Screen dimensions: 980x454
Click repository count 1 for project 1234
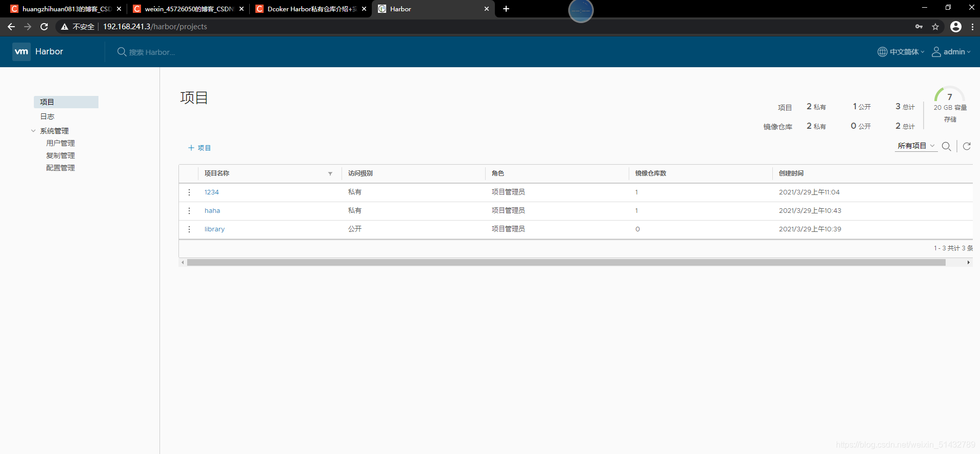636,192
